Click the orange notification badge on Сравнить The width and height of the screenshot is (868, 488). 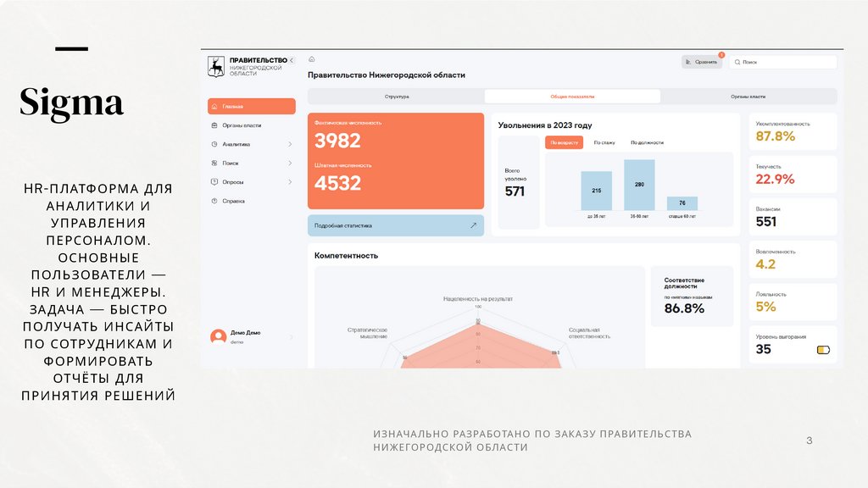tap(721, 55)
